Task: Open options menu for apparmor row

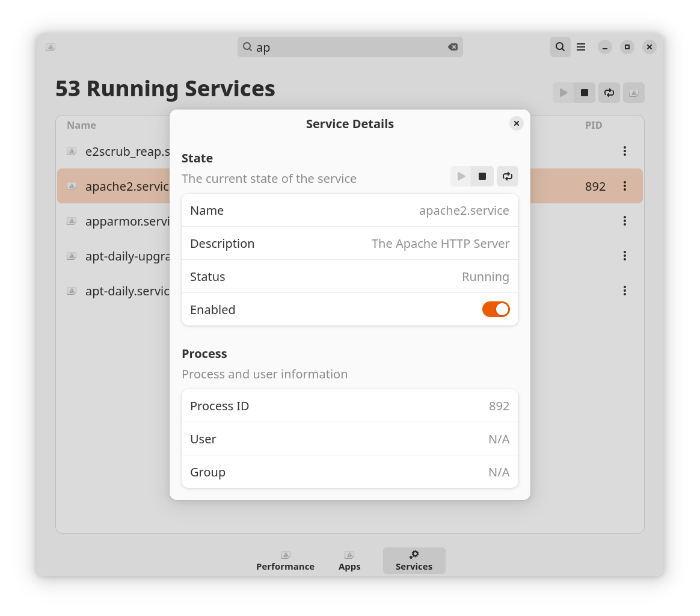Action: point(625,221)
